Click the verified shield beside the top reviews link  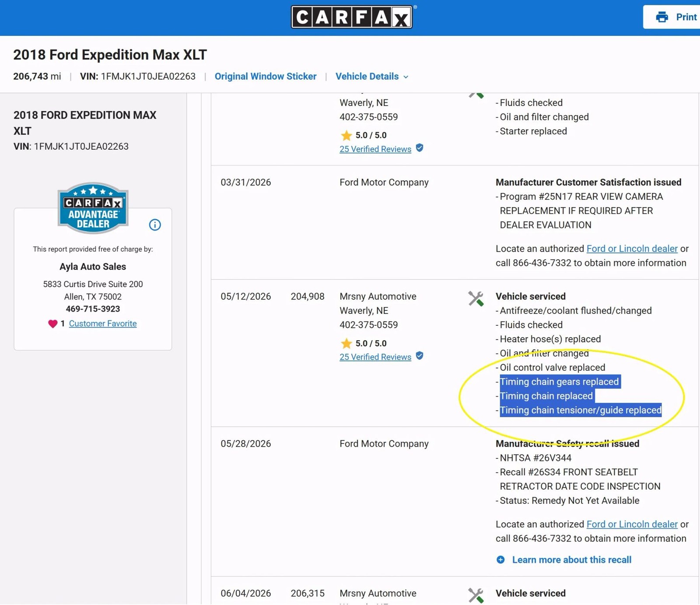click(x=420, y=148)
